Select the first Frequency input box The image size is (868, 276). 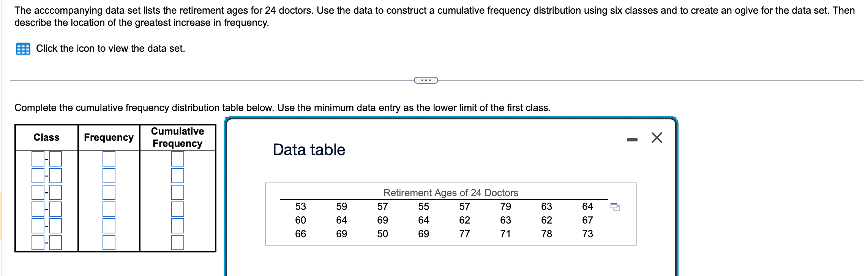tap(109, 159)
